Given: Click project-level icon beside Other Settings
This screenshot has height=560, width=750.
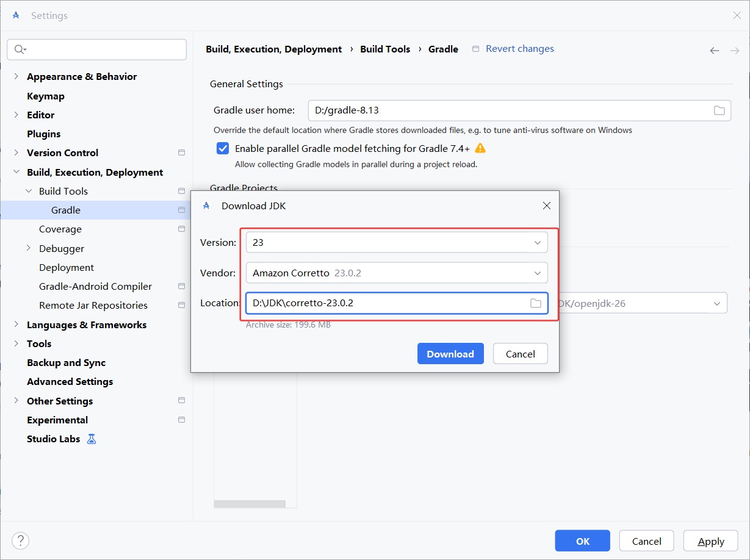Looking at the screenshot, I should pyautogui.click(x=181, y=401).
